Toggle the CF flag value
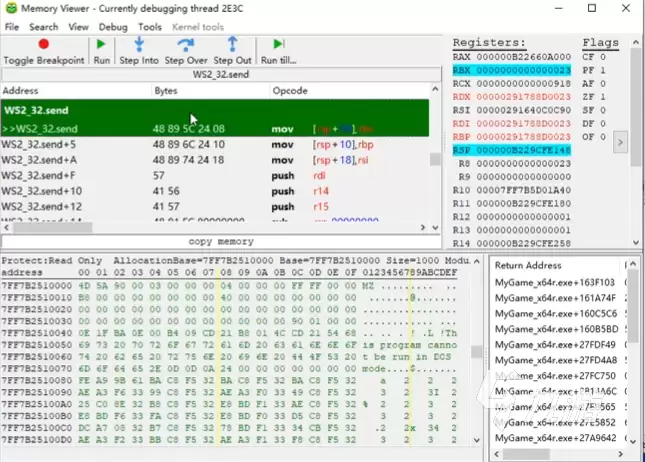This screenshot has height=462, width=645. 603,57
